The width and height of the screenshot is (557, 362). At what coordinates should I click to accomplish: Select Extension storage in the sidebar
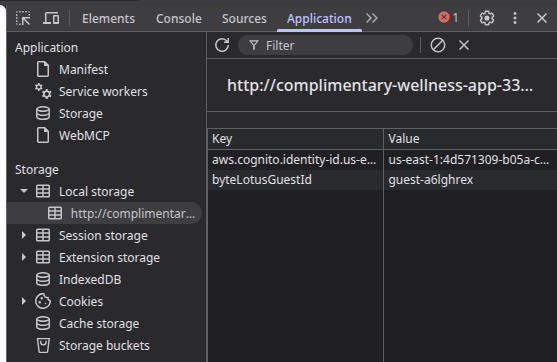109,258
